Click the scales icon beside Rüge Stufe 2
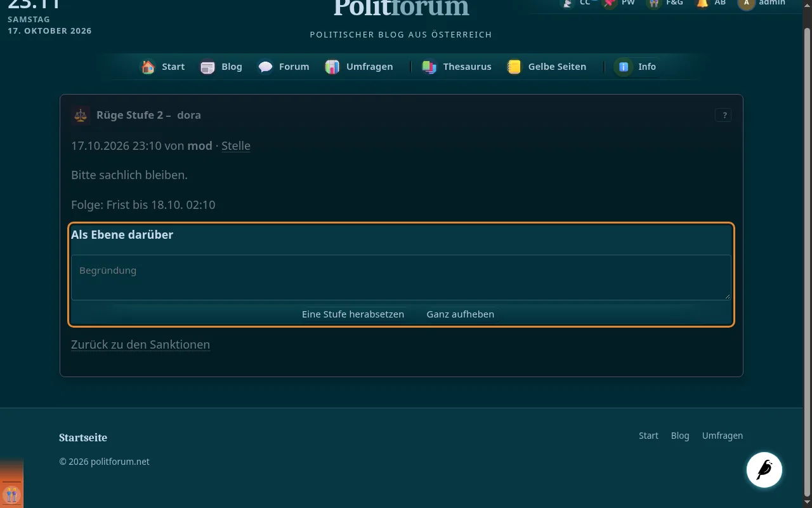The image size is (812, 508). pyautogui.click(x=81, y=115)
